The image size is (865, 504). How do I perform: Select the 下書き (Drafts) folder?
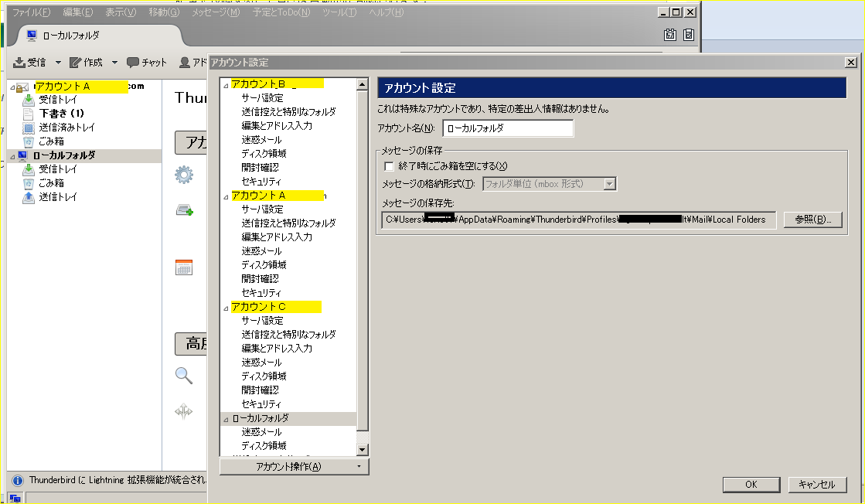pos(61,114)
